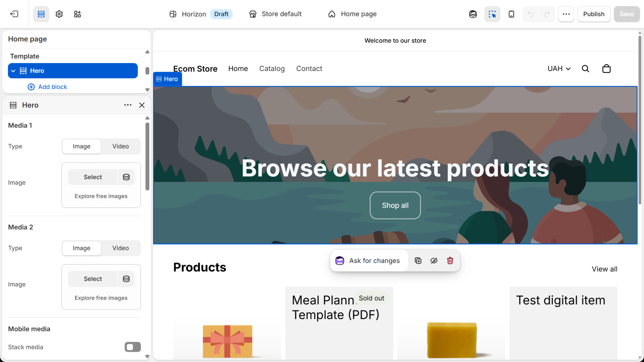Open Theme settings gear icon

(59, 14)
